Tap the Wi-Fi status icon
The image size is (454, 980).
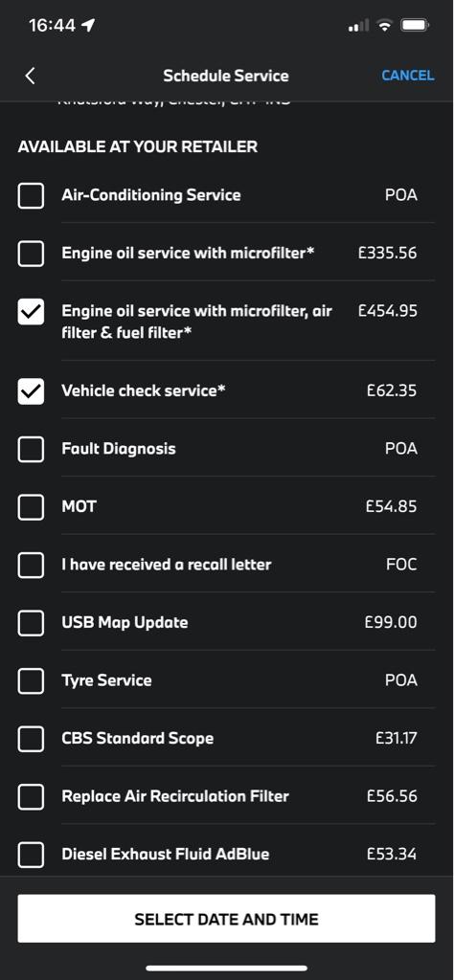(x=385, y=26)
